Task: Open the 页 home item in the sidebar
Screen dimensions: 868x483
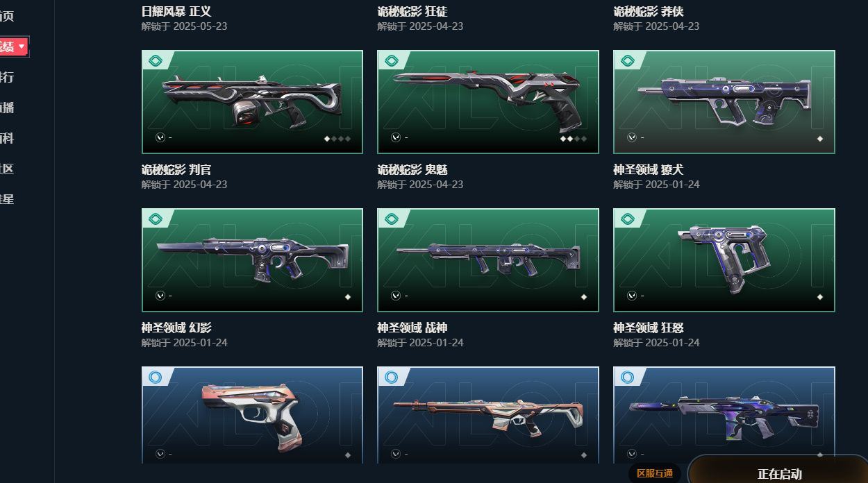Action: tap(7, 16)
